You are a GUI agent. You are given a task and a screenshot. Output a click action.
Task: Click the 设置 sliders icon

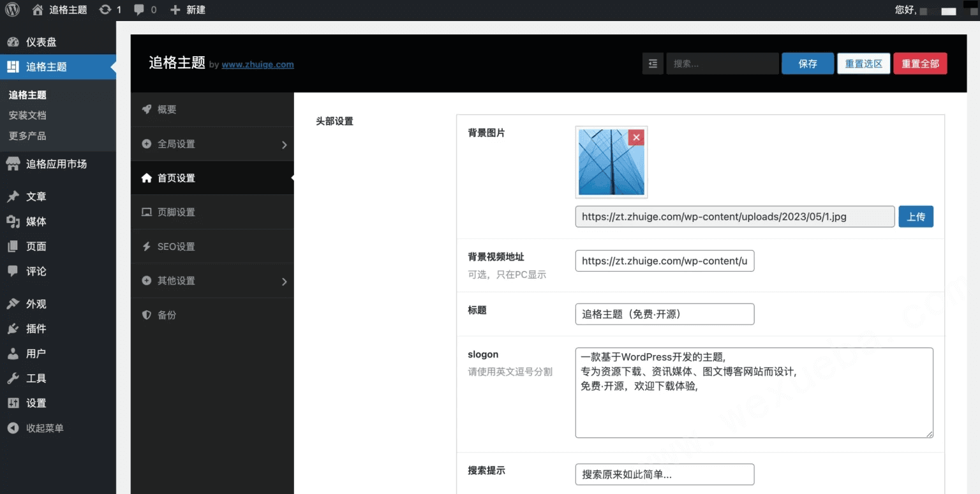(13, 403)
